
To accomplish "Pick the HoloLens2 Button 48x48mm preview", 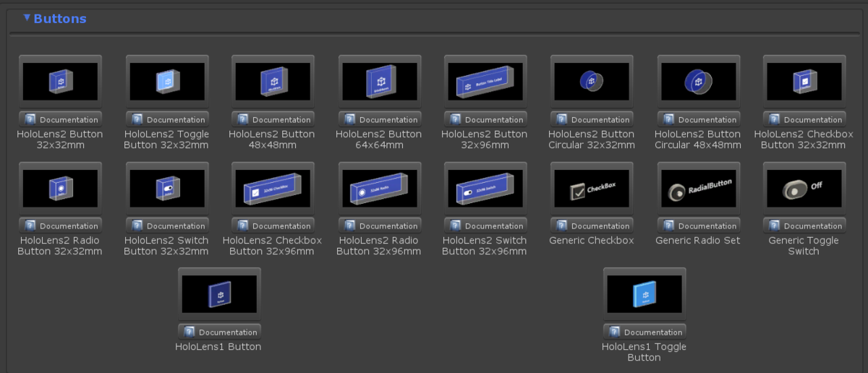I will [x=273, y=81].
